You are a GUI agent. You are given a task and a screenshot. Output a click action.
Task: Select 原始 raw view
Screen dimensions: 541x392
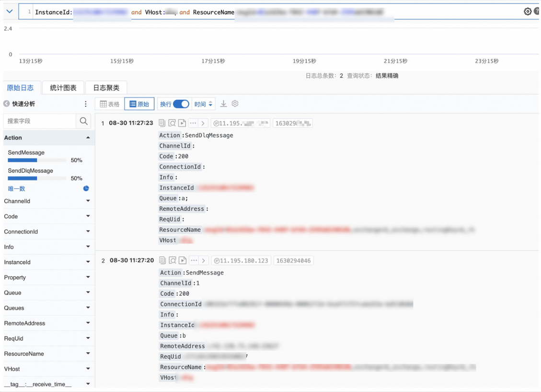(x=139, y=104)
